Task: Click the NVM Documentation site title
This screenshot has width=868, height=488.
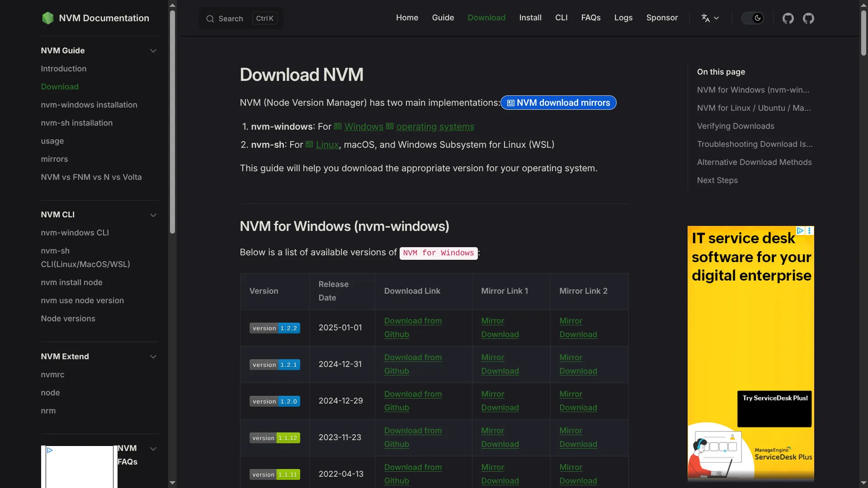Action: tap(104, 18)
